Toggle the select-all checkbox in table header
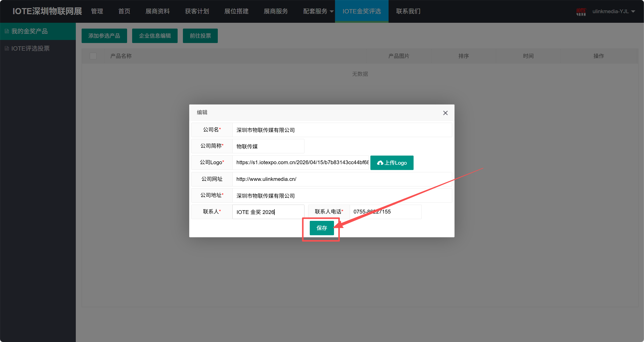Image resolution: width=644 pixels, height=342 pixels. point(93,56)
